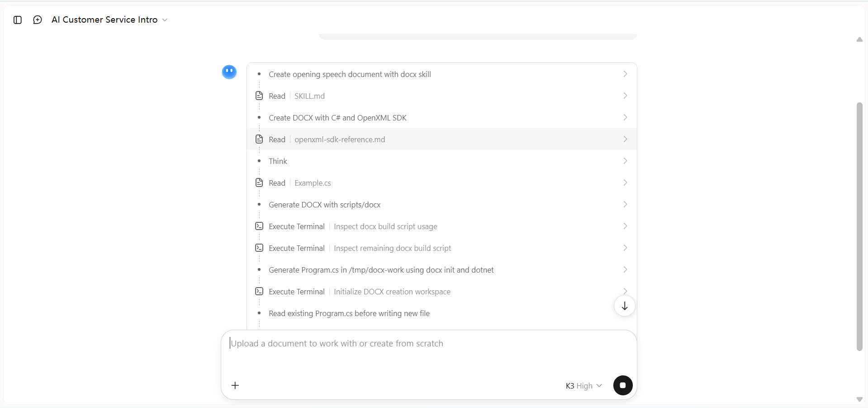Click the vertical scrollbar thumb
The image size is (868, 408).
point(859,226)
